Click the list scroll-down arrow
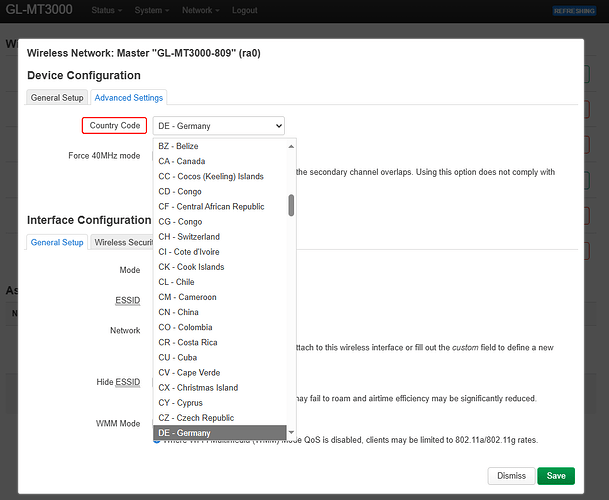This screenshot has width=609, height=500. click(x=291, y=433)
